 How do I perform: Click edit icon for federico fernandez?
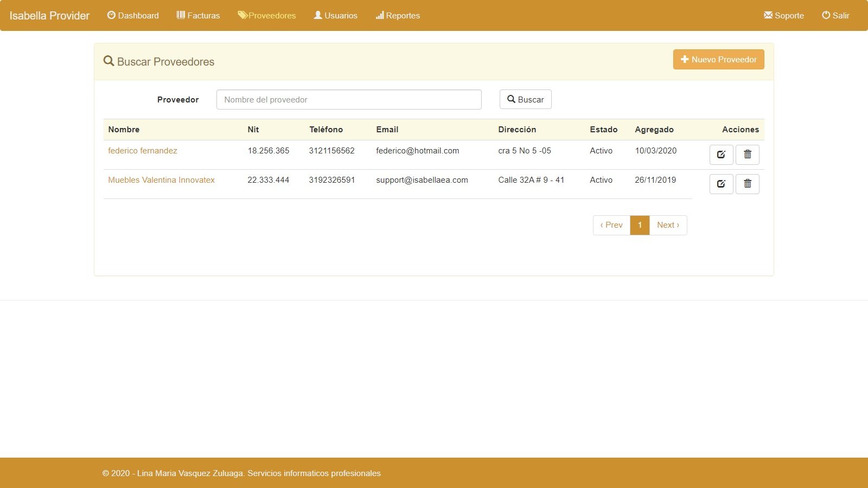click(x=721, y=155)
